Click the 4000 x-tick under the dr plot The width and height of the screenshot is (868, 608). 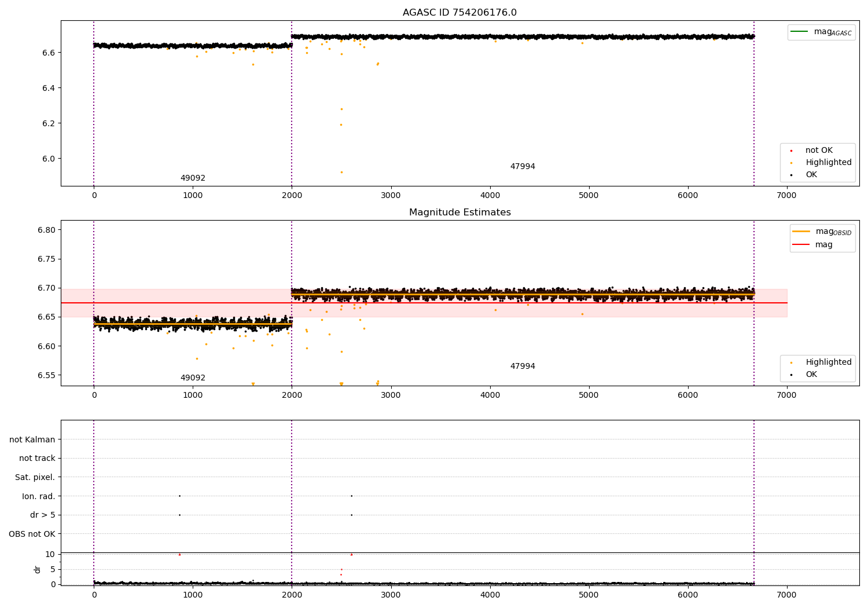pos(490,595)
